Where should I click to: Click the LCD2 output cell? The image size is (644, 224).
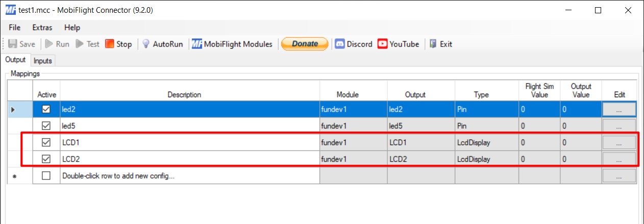(421, 159)
